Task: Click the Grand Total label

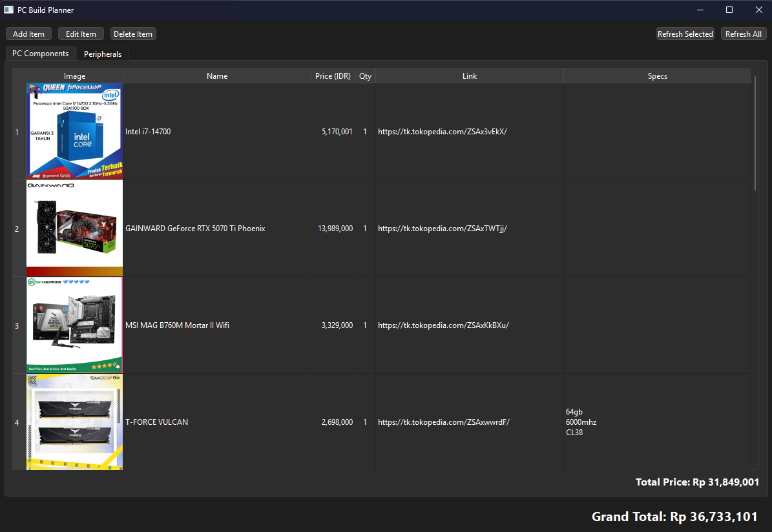Action: click(674, 517)
